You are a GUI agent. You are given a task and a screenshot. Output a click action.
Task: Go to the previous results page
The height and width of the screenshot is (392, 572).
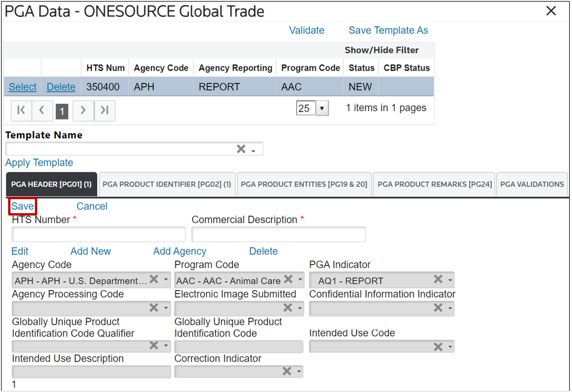coord(42,111)
